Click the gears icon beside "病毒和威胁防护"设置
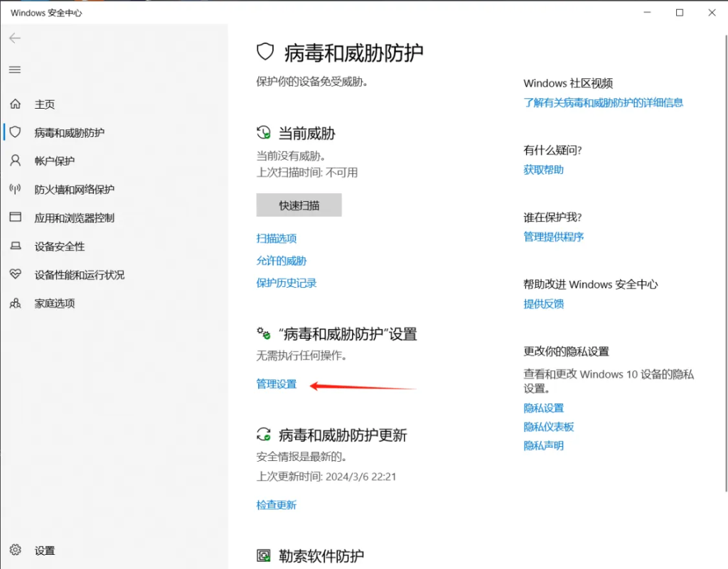This screenshot has height=569, width=728. pyautogui.click(x=264, y=333)
